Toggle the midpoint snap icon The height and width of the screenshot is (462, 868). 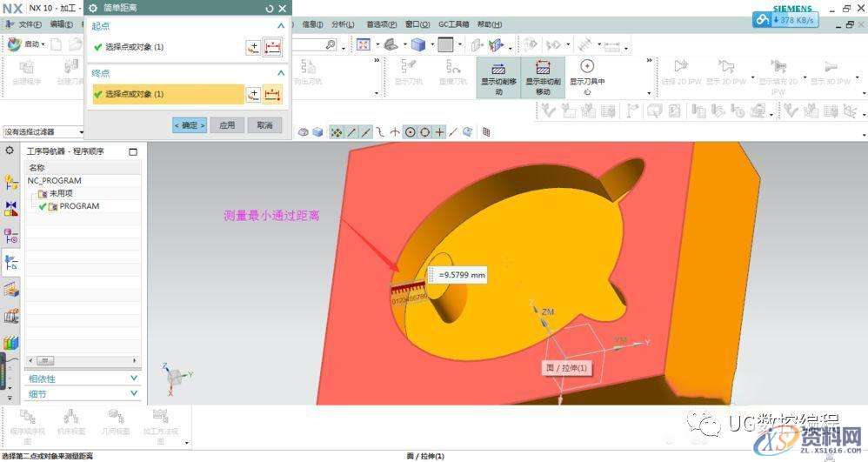pyautogui.click(x=366, y=132)
